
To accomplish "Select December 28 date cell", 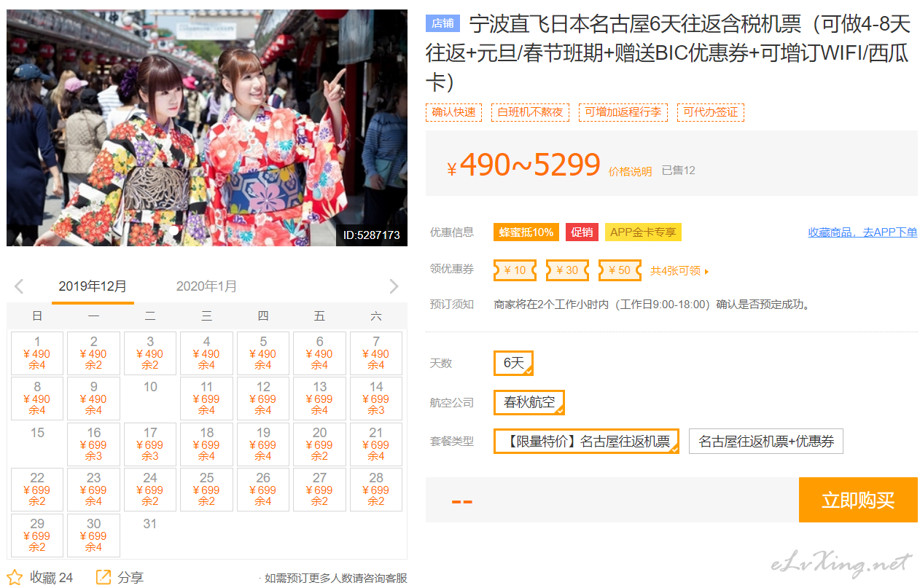I will (x=376, y=490).
